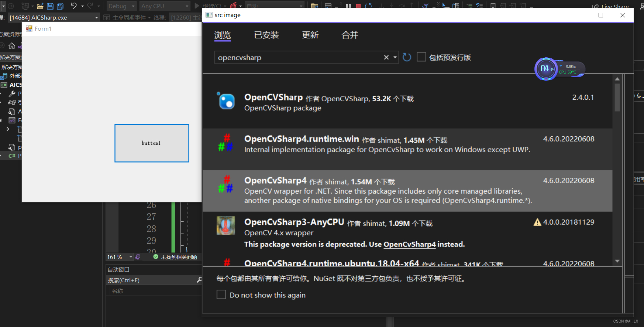Click the 继续(C) continue button text
Image resolution: width=644 pixels, height=327 pixels.
tap(212, 6)
